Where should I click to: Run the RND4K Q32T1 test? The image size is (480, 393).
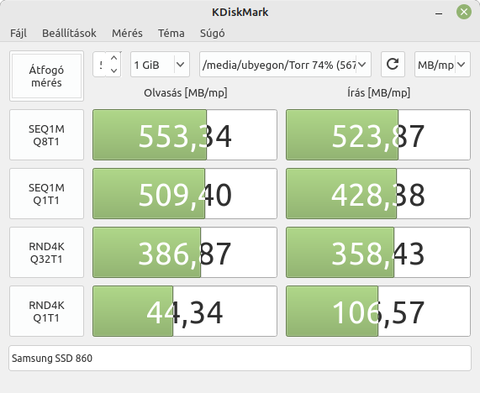pyautogui.click(x=46, y=252)
